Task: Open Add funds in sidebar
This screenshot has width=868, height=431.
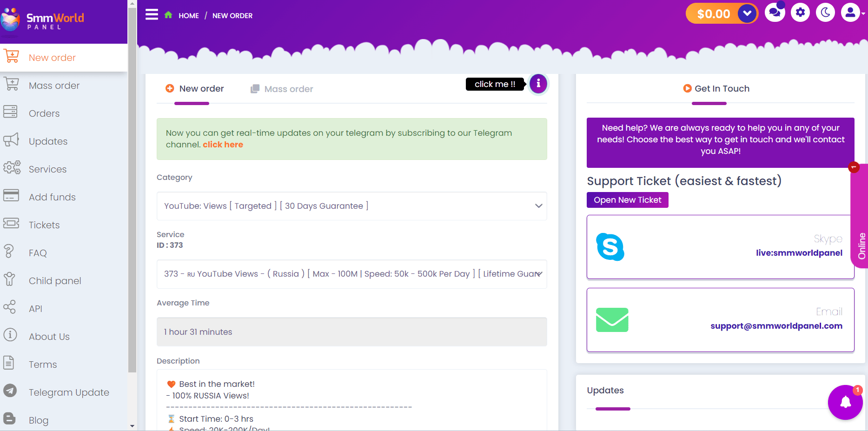Action: [52, 197]
